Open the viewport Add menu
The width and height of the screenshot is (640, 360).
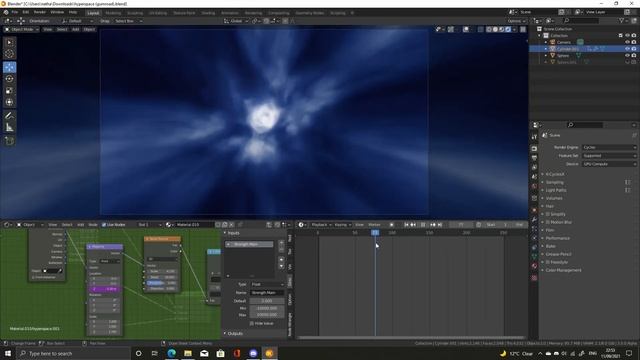coord(76,29)
